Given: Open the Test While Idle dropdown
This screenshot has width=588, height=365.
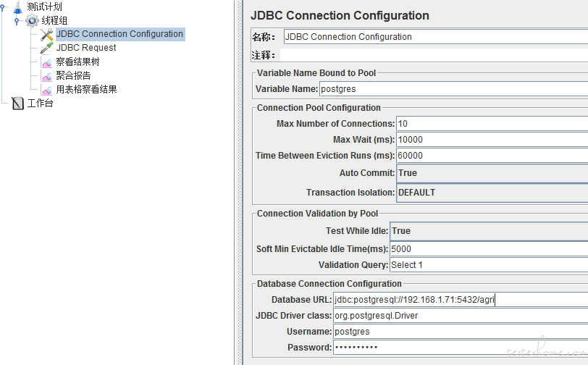Looking at the screenshot, I should [x=489, y=231].
